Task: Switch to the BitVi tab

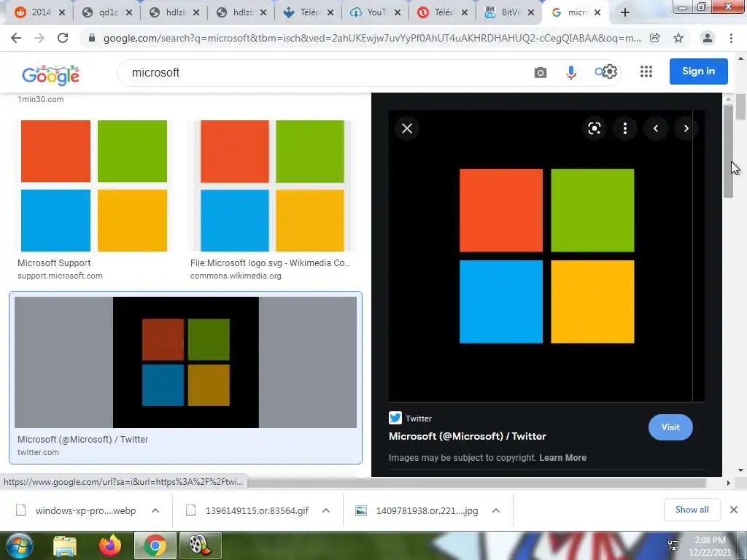Action: tap(508, 13)
